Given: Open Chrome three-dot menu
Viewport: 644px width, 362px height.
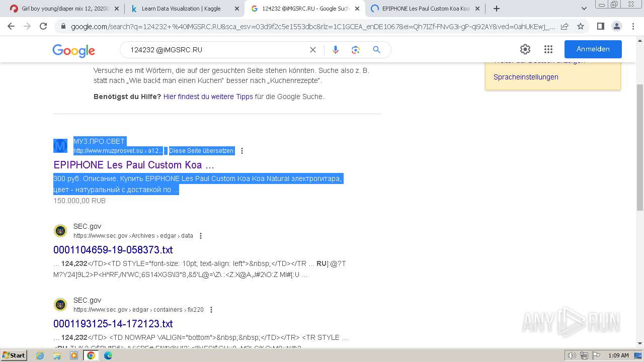Looking at the screenshot, I should point(632,26).
